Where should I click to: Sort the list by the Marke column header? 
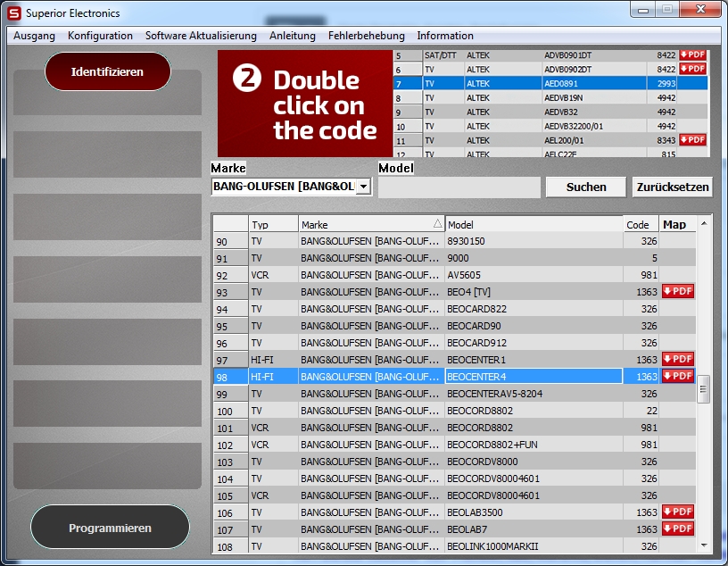(371, 224)
